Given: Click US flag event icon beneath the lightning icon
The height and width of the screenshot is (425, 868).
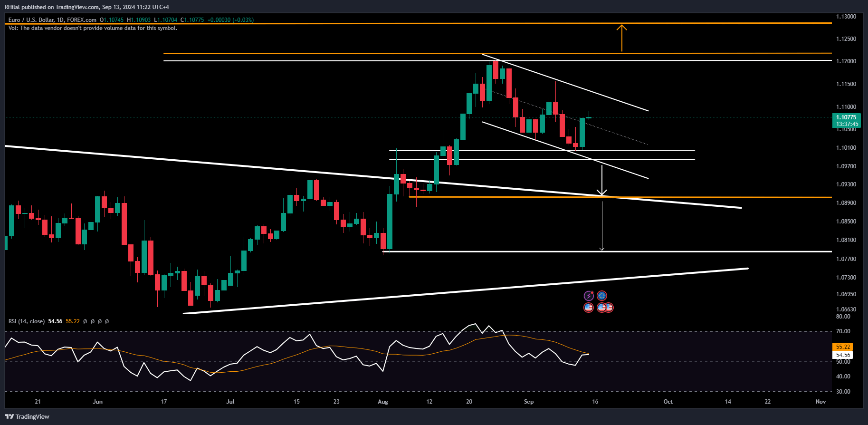Looking at the screenshot, I should pyautogui.click(x=589, y=308).
